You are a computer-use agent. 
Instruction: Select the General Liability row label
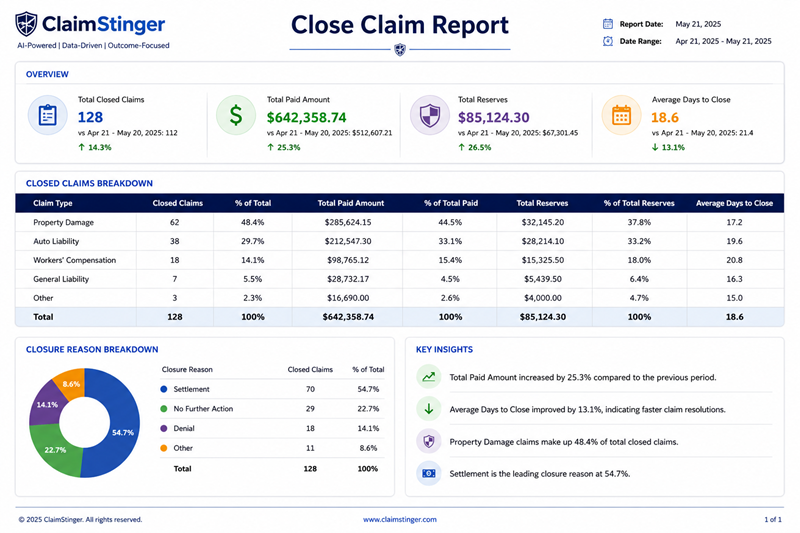coord(61,279)
